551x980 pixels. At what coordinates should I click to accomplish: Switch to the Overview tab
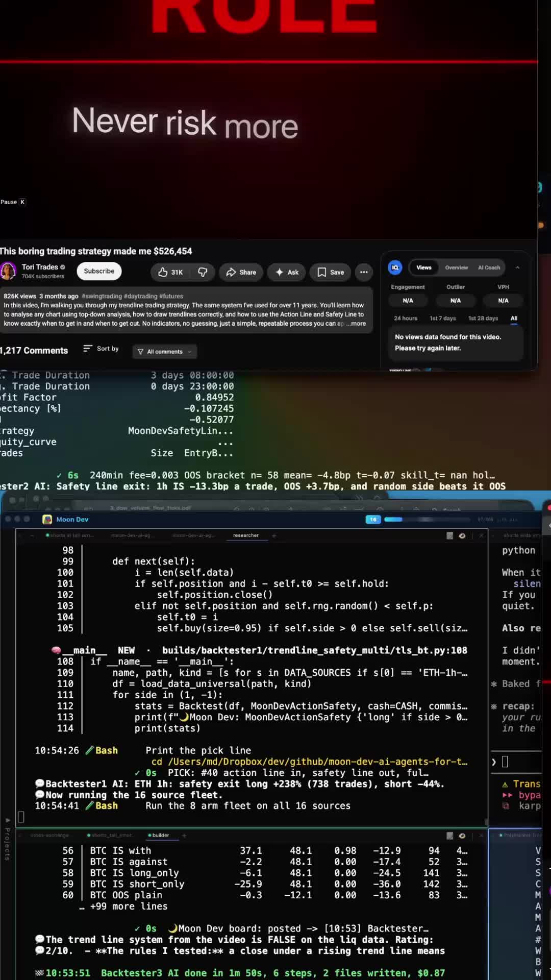456,267
